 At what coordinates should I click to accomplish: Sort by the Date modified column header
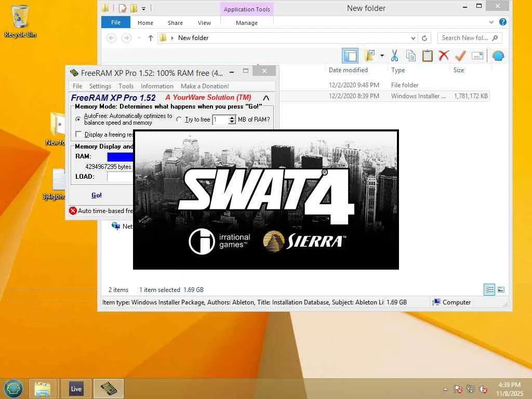point(348,70)
